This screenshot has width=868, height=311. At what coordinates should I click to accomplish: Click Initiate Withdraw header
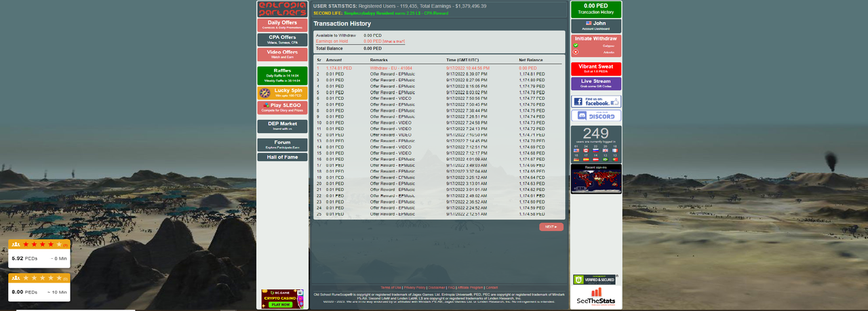tap(596, 39)
